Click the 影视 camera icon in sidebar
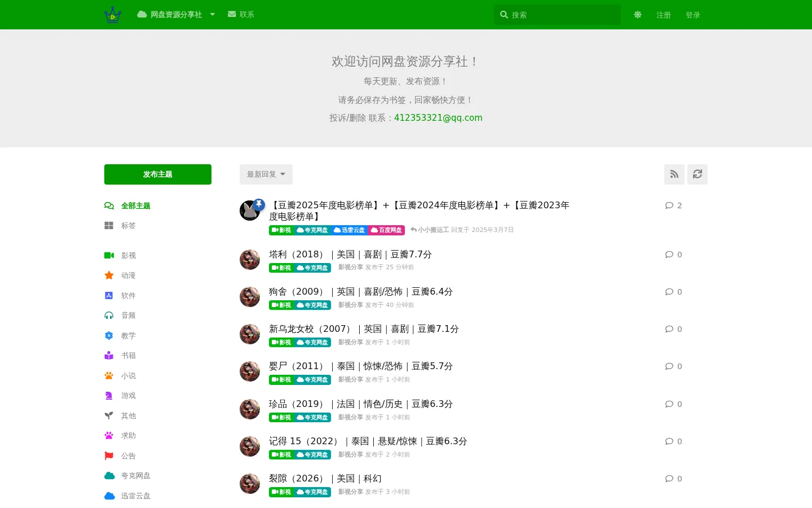This screenshot has height=508, width=812. click(109, 256)
